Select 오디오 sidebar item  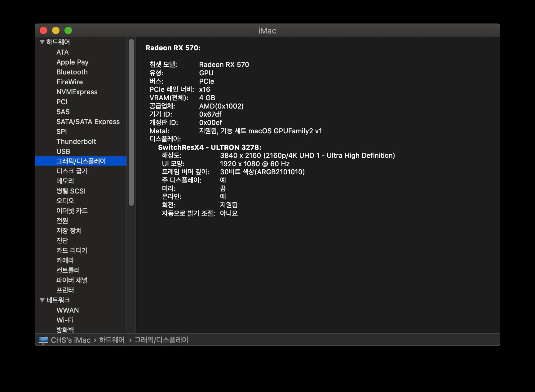pyautogui.click(x=65, y=201)
